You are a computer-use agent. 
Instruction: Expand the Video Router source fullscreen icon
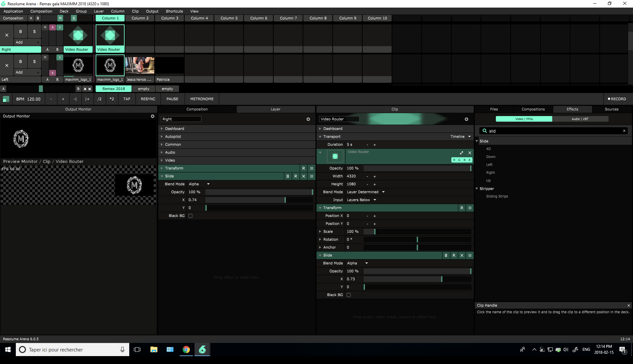462,153
